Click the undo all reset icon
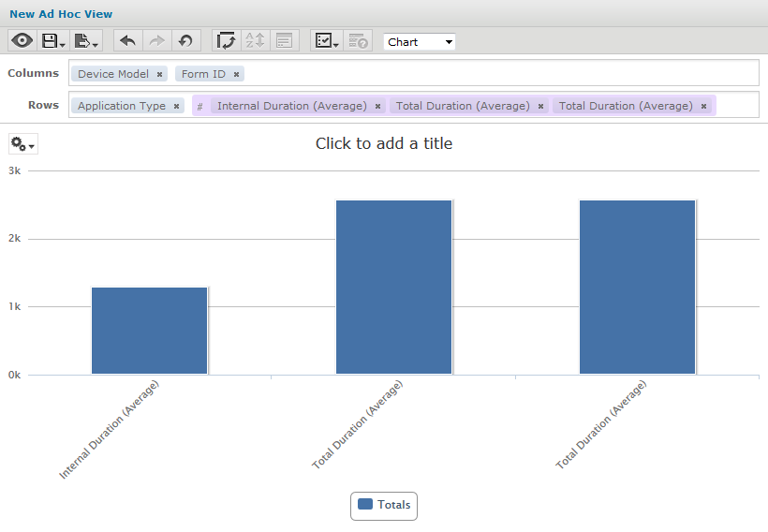The width and height of the screenshot is (768, 532). pyautogui.click(x=185, y=41)
